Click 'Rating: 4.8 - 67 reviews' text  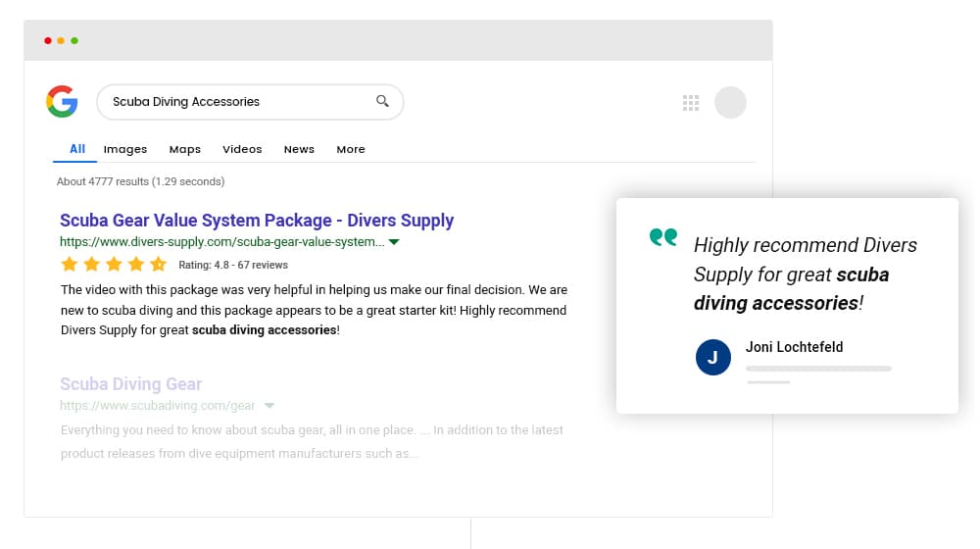pos(233,265)
